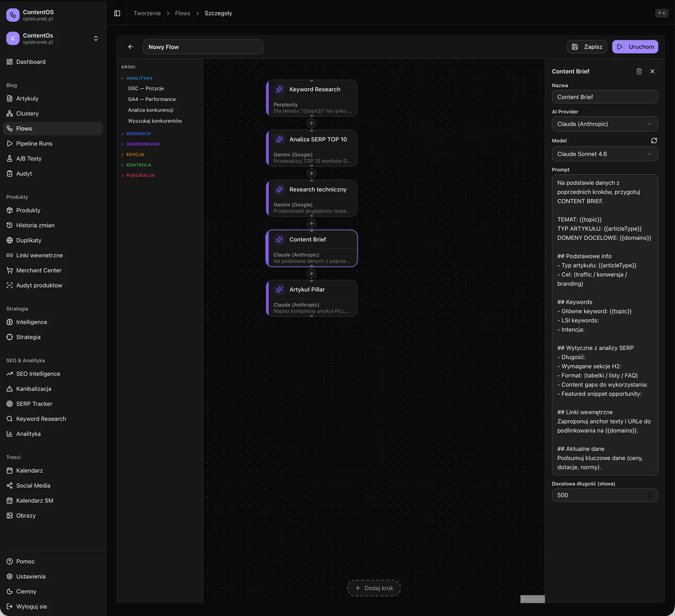Open Clustery in sidebar
The height and width of the screenshot is (616, 675).
(x=52, y=113)
